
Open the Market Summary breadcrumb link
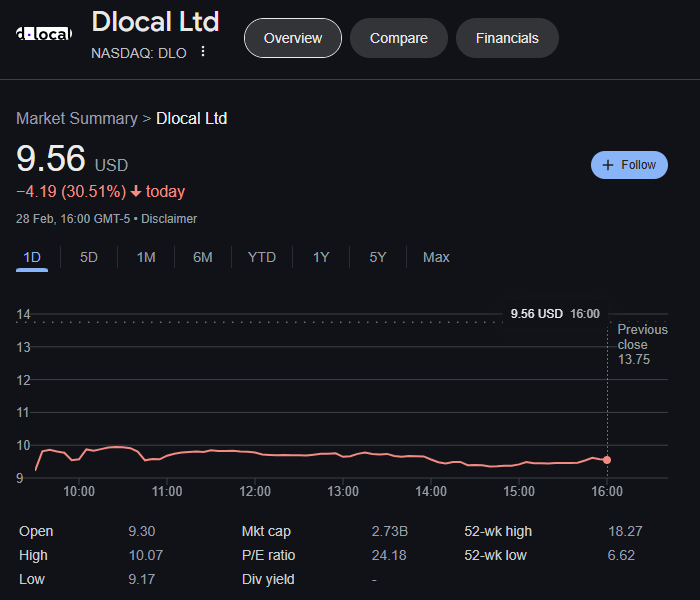tap(77, 118)
